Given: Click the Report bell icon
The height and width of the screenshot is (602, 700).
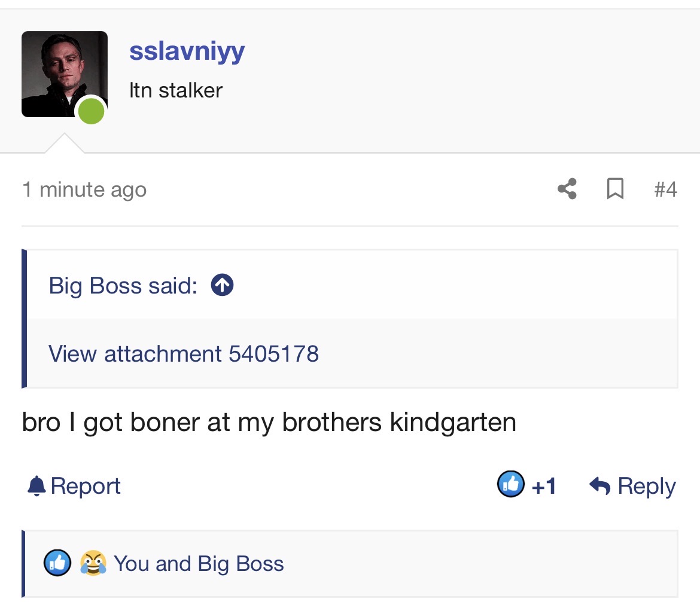Looking at the screenshot, I should click(36, 485).
